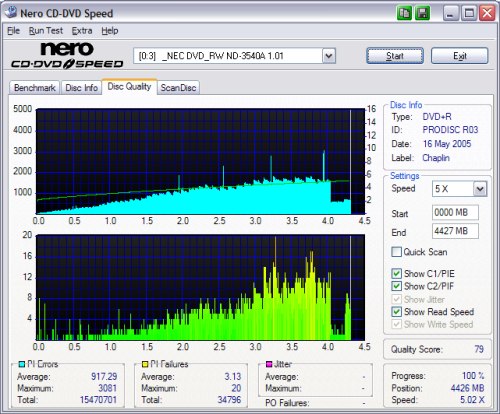Open the 5 X Speed dropdown
Viewport: 500px width, 414px height.
[480, 189]
